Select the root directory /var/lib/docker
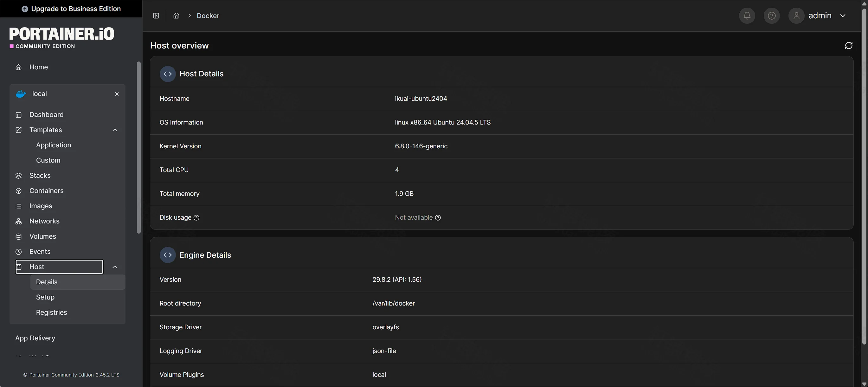The height and width of the screenshot is (387, 868). click(x=394, y=303)
